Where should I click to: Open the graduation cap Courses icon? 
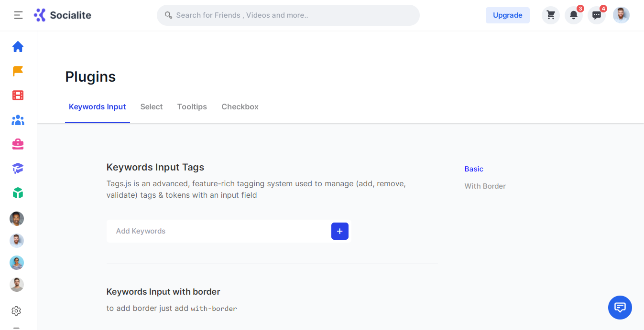[x=18, y=169]
